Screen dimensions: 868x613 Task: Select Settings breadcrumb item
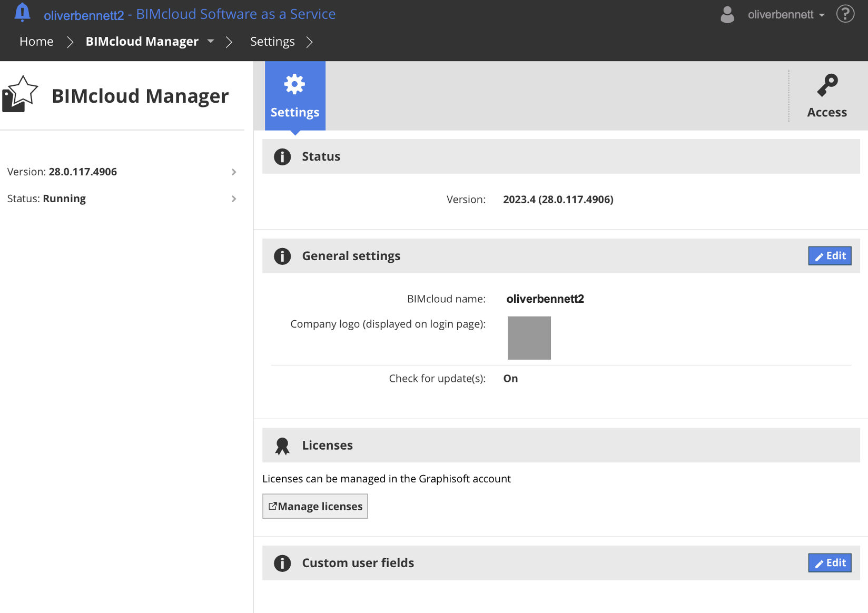(272, 42)
